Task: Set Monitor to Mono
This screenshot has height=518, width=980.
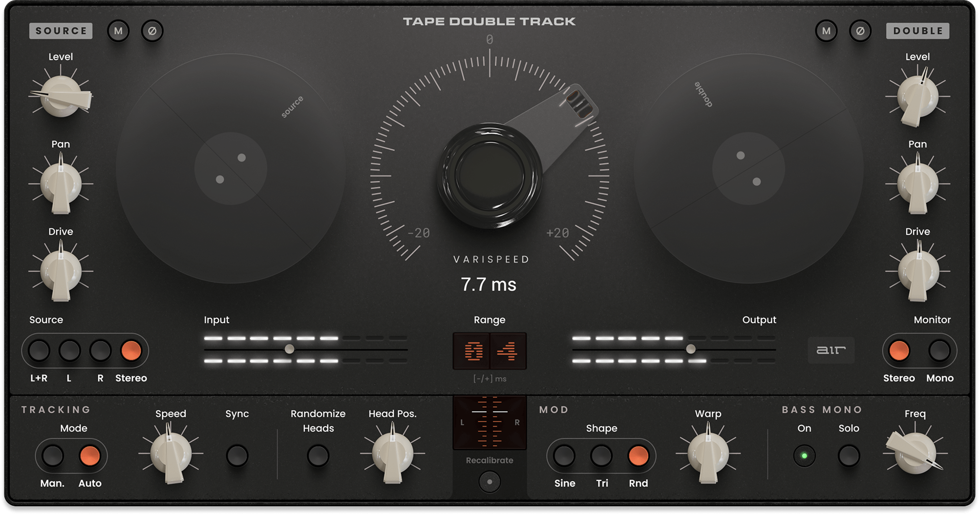Action: pyautogui.click(x=939, y=351)
